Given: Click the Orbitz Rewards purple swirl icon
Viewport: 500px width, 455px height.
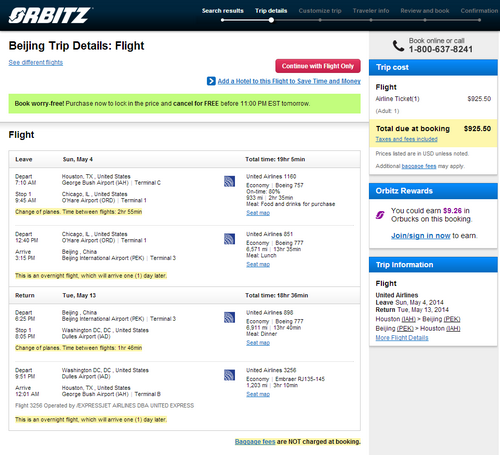Looking at the screenshot, I should pyautogui.click(x=380, y=215).
